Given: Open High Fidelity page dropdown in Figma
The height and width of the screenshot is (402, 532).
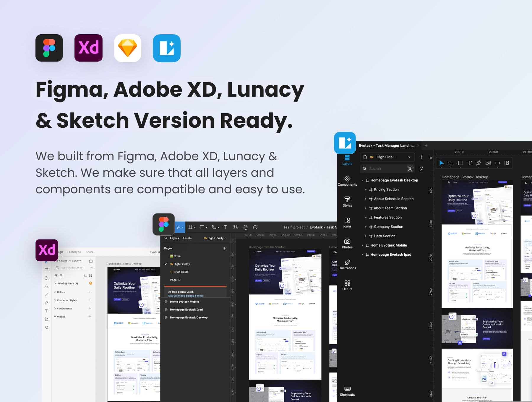Looking at the screenshot, I should coord(215,238).
